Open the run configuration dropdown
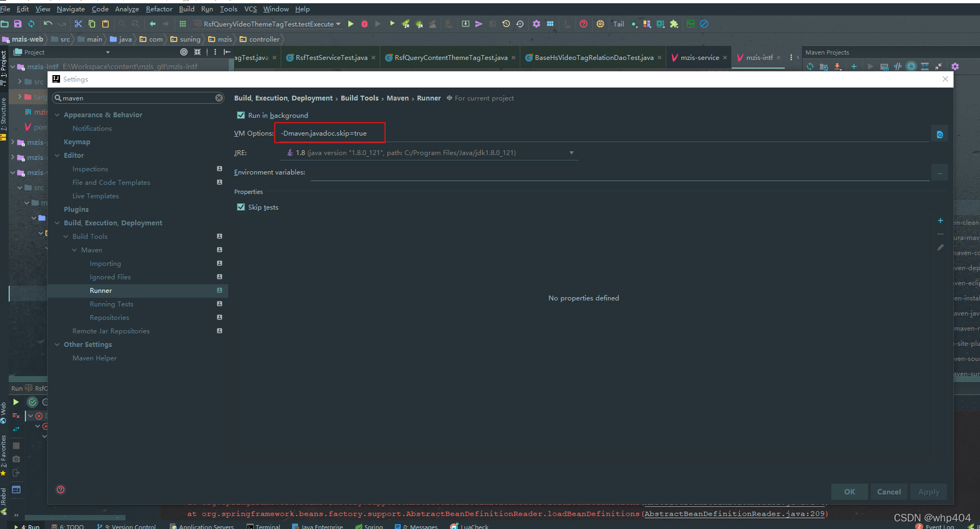980x529 pixels. pos(339,24)
